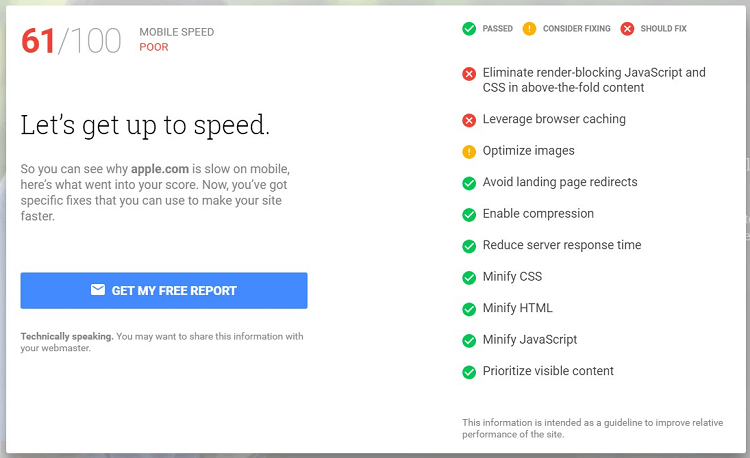Click the 'Let's get up to speed.' heading
Viewport: 750px width, 458px height.
tap(145, 125)
